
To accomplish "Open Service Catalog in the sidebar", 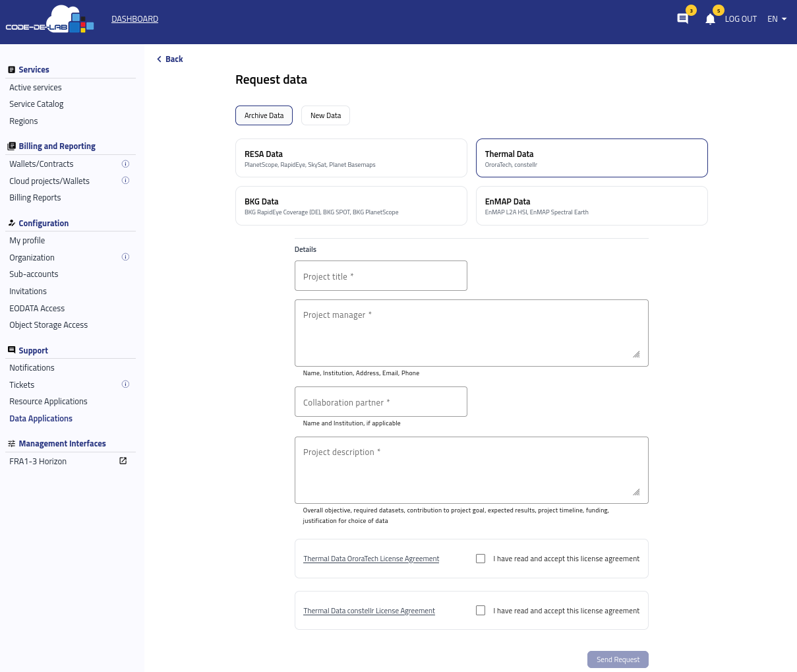I will [x=36, y=104].
